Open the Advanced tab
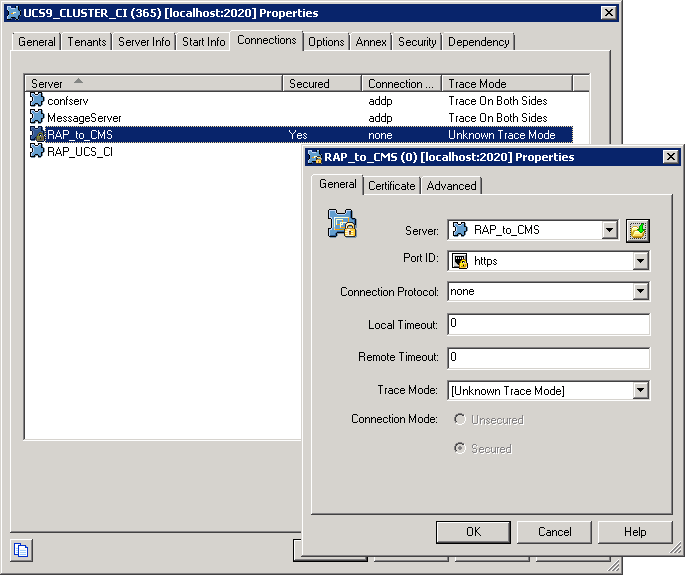 click(x=451, y=186)
